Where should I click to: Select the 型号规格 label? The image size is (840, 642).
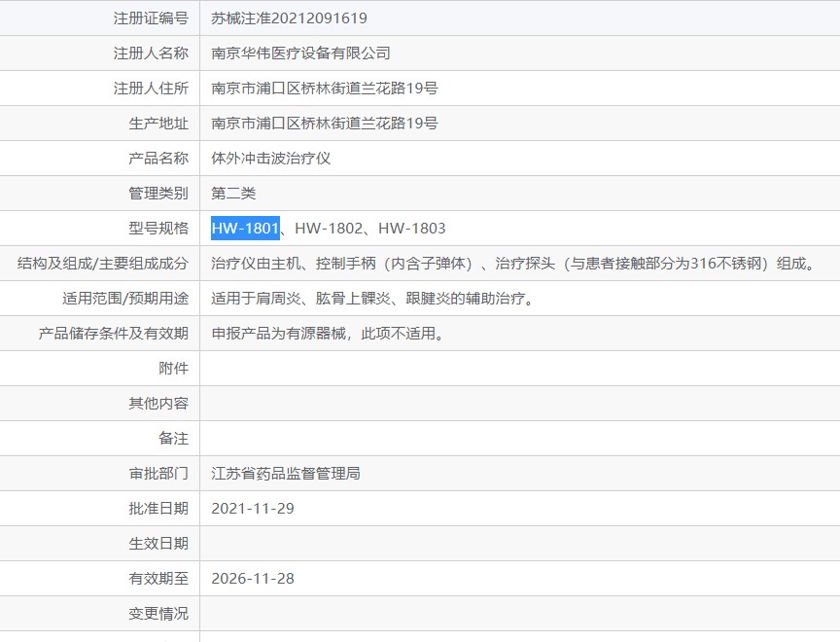click(158, 229)
